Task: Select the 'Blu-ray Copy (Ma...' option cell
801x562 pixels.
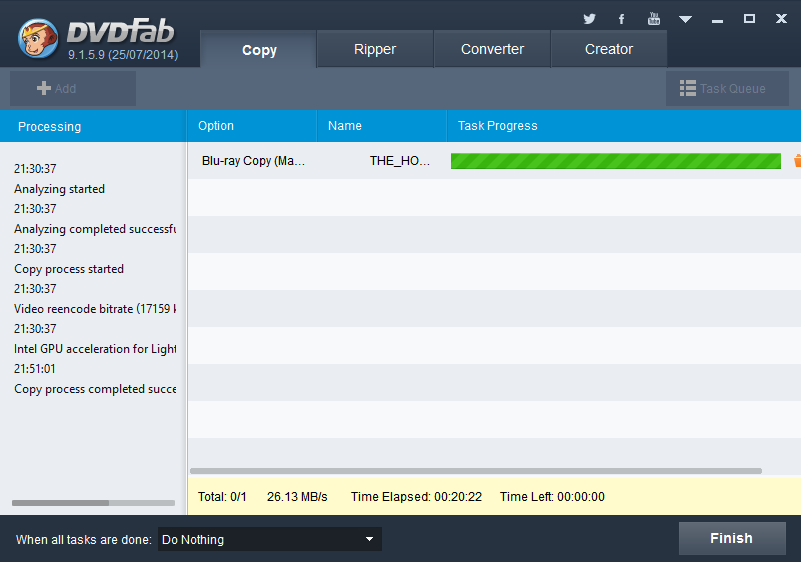Action: pyautogui.click(x=253, y=161)
